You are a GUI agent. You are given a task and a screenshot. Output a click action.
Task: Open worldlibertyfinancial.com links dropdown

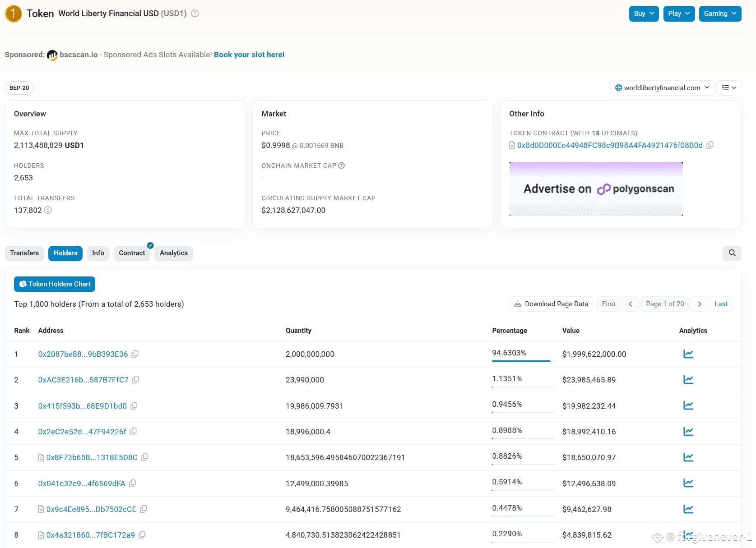click(662, 88)
